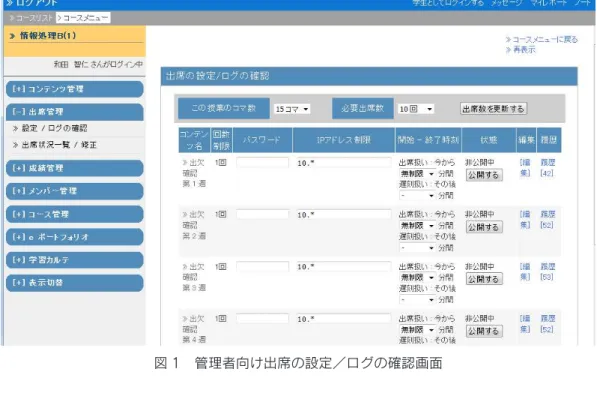Open 遅刻扱い minutes dropdown in 第3週 row
The width and height of the screenshot is (597, 393).
pyautogui.click(x=417, y=300)
